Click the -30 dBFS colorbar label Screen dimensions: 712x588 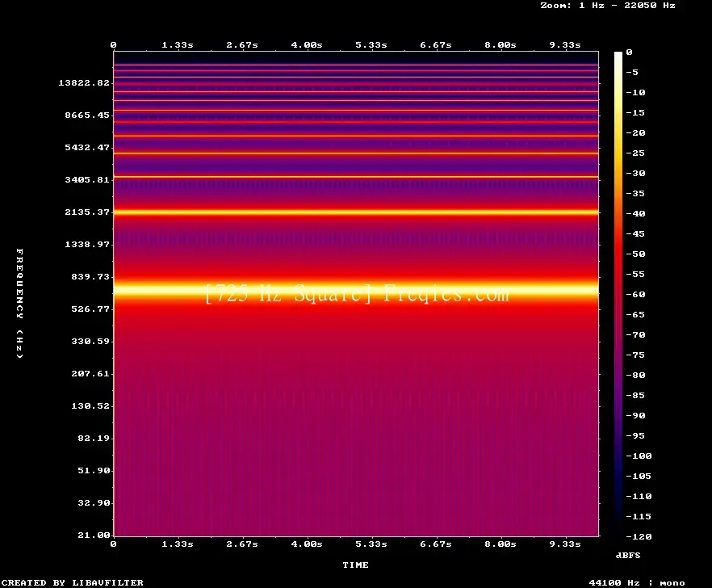click(635, 173)
